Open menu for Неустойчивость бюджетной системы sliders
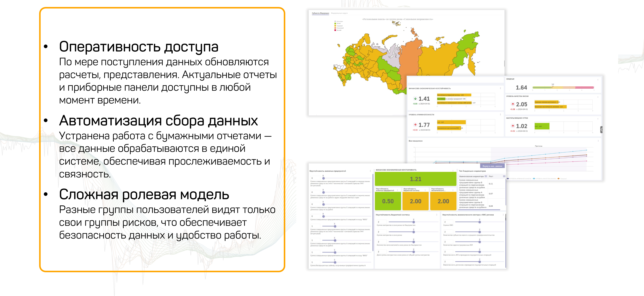Image resolution: width=644 pixels, height=296 pixels. pyautogui.click(x=437, y=215)
